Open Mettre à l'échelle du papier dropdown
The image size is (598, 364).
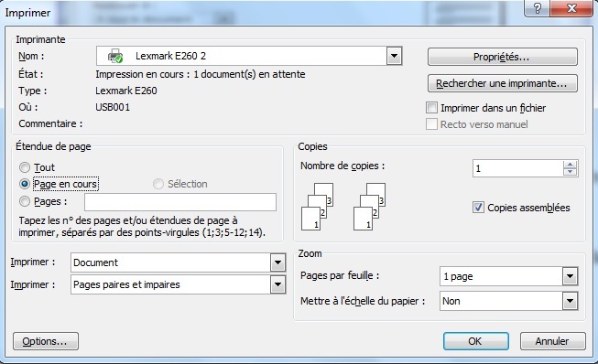(570, 301)
